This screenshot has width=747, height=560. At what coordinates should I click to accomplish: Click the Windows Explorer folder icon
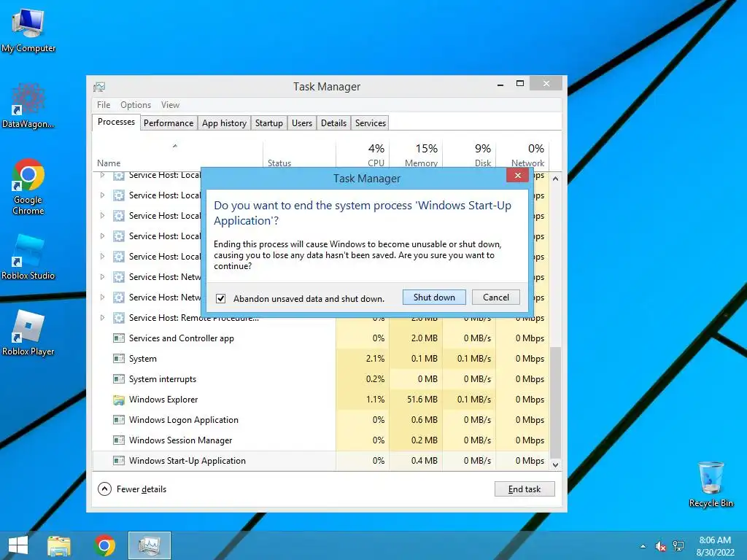click(119, 400)
